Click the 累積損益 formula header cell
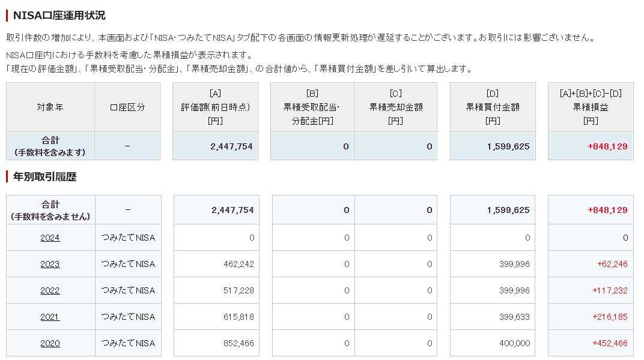Viewport: 644px width, 360px height. 591,107
